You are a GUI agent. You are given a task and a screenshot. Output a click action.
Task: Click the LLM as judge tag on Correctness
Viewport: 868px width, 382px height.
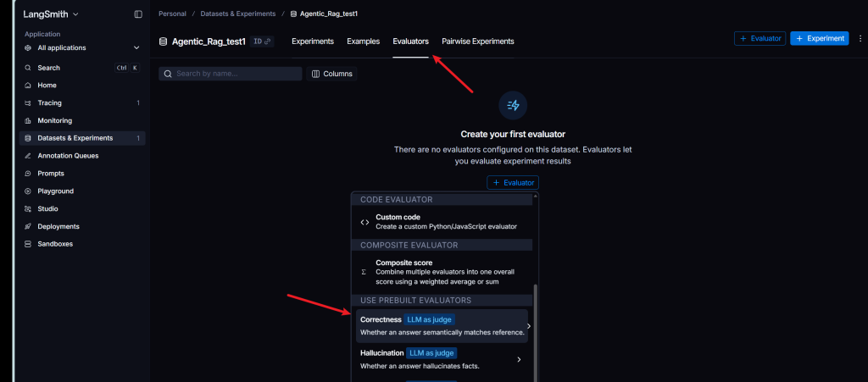click(x=429, y=319)
